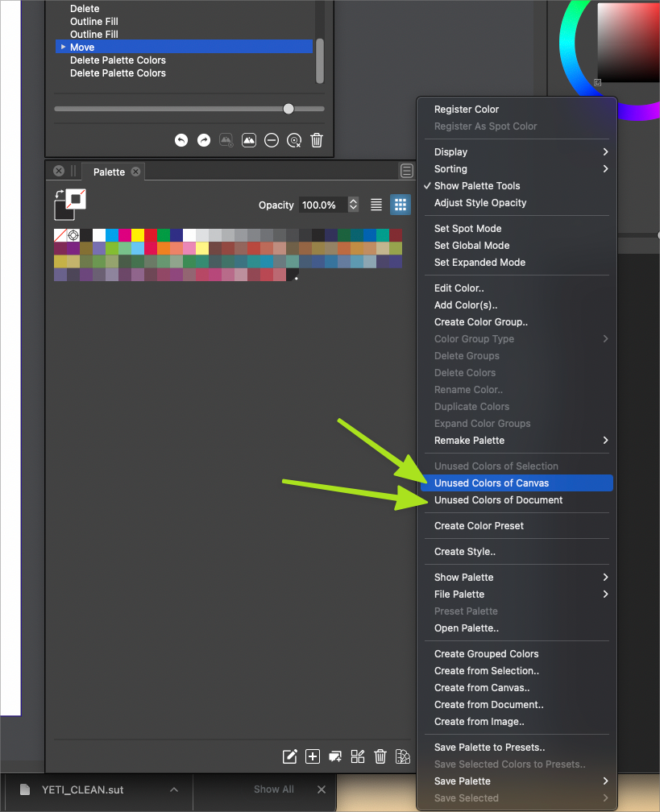The height and width of the screenshot is (812, 660).
Task: Click the redo arrow in history panel
Action: pos(204,140)
